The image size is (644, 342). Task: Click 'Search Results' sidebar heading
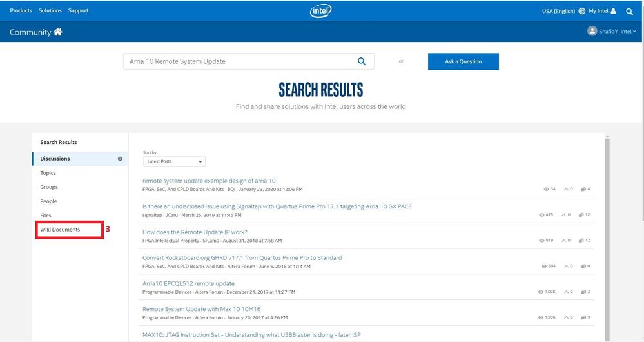pyautogui.click(x=58, y=142)
